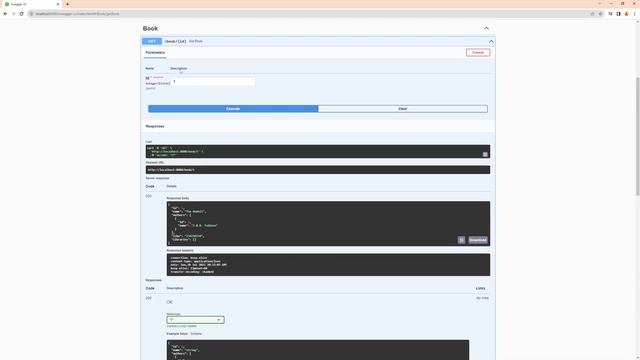Bookmark this page with the star icon
Image resolution: width=640 pixels, height=360 pixels.
point(600,13)
